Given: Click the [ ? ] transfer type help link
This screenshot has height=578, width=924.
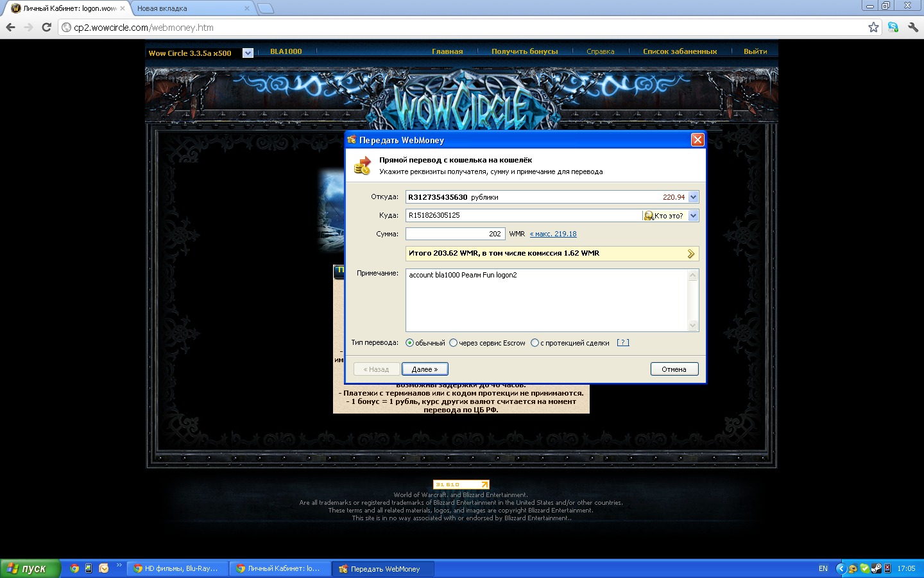Looking at the screenshot, I should tap(623, 343).
